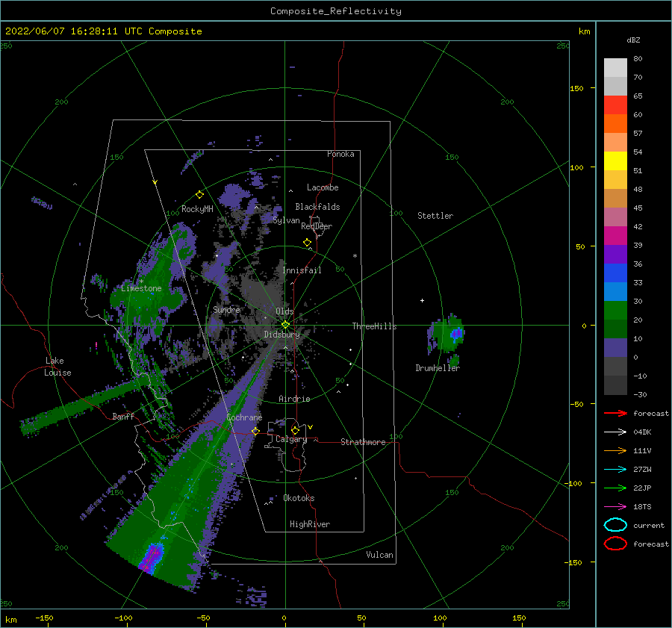The width and height of the screenshot is (672, 628).
Task: Click the white asterisk east of Innisfail
Action: [x=355, y=256]
